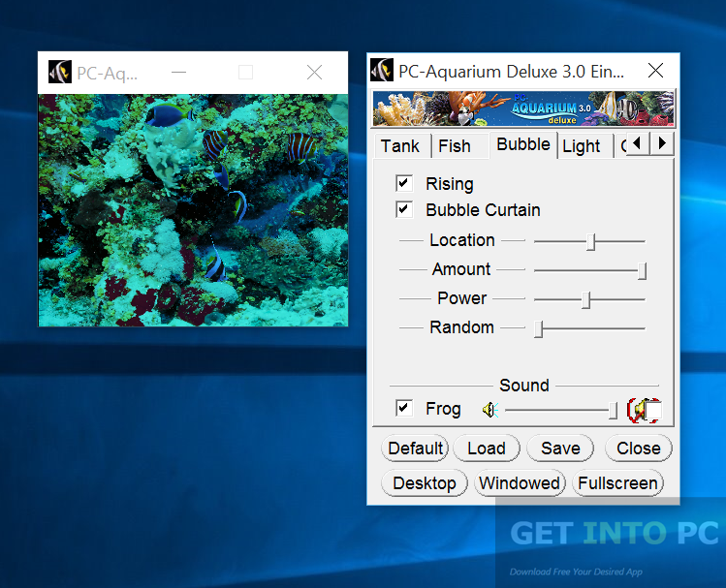Click the Location label text
Screen dimensions: 726x588
click(x=462, y=240)
